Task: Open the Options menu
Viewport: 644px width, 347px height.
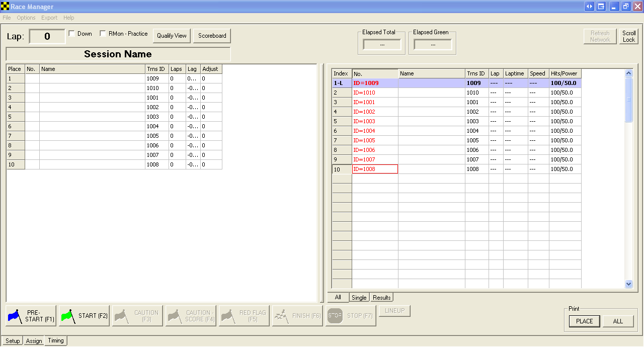Action: point(26,18)
